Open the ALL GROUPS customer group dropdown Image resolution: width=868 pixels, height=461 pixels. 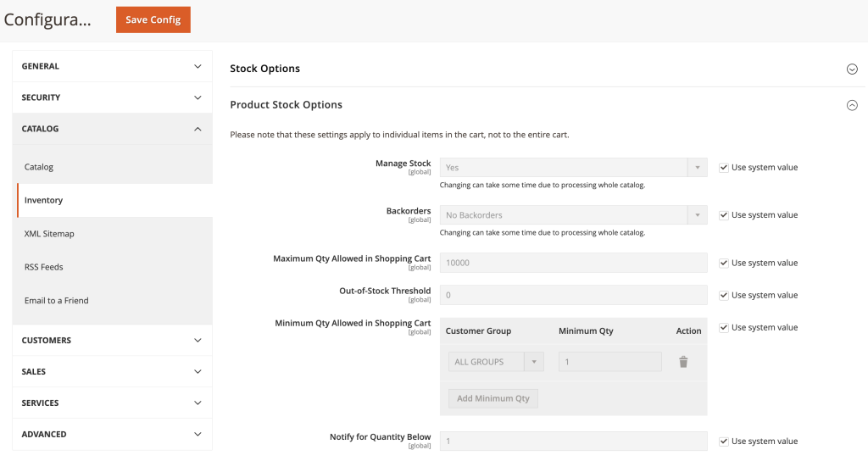click(496, 362)
